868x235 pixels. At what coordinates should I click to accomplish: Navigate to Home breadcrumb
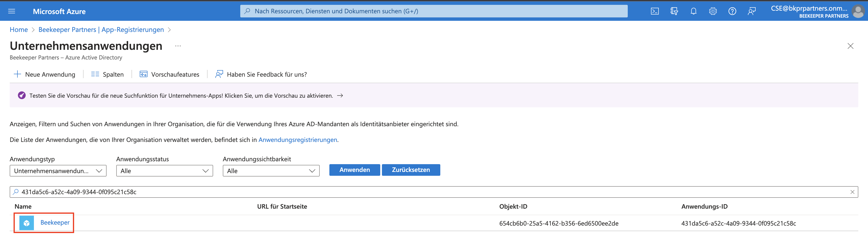(19, 29)
